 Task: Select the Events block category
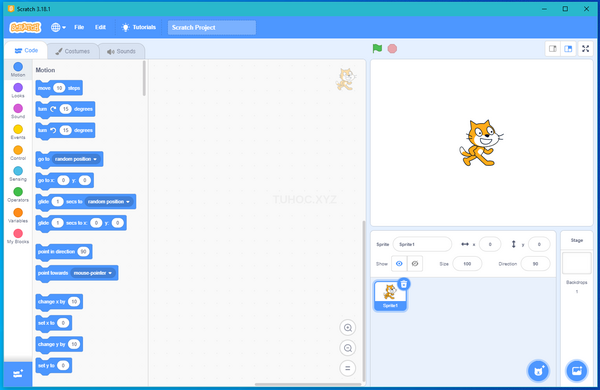click(18, 132)
